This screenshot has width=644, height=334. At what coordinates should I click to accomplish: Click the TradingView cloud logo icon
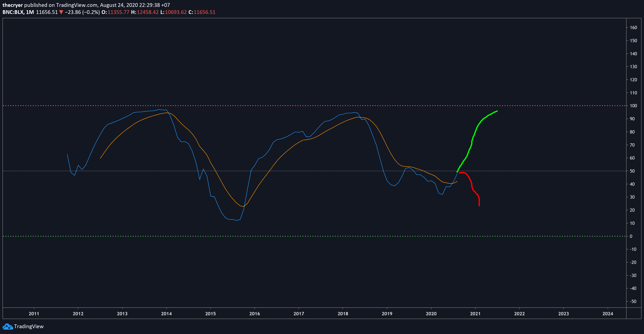[x=8, y=327]
